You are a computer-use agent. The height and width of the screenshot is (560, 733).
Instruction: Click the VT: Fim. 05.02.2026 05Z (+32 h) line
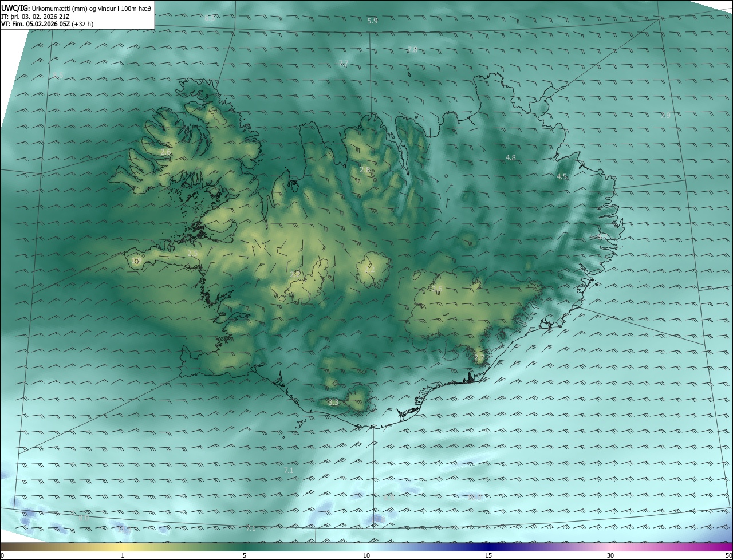(x=47, y=24)
